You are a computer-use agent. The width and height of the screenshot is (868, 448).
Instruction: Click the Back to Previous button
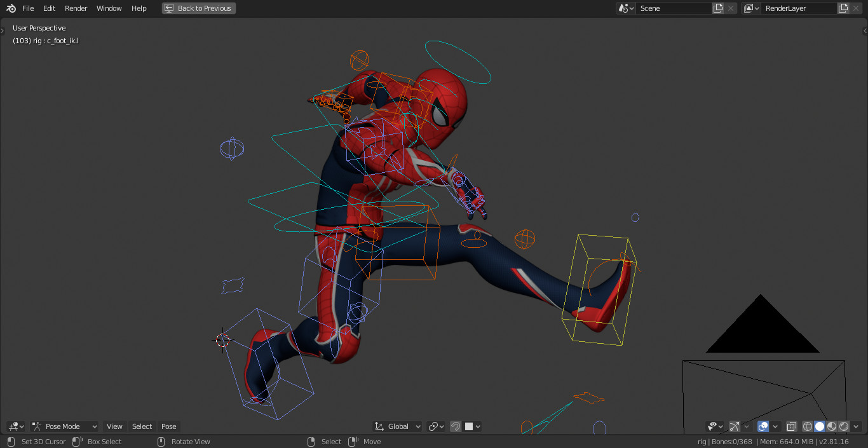tap(198, 8)
